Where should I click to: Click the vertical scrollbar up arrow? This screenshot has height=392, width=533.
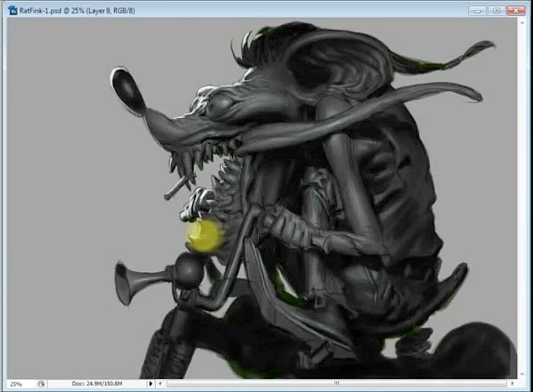[x=523, y=22]
